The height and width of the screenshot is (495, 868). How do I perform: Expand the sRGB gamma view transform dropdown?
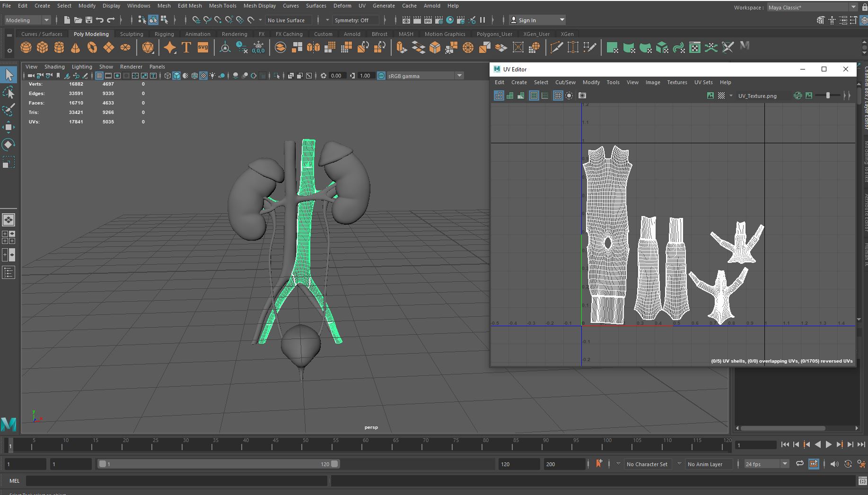[x=459, y=76]
